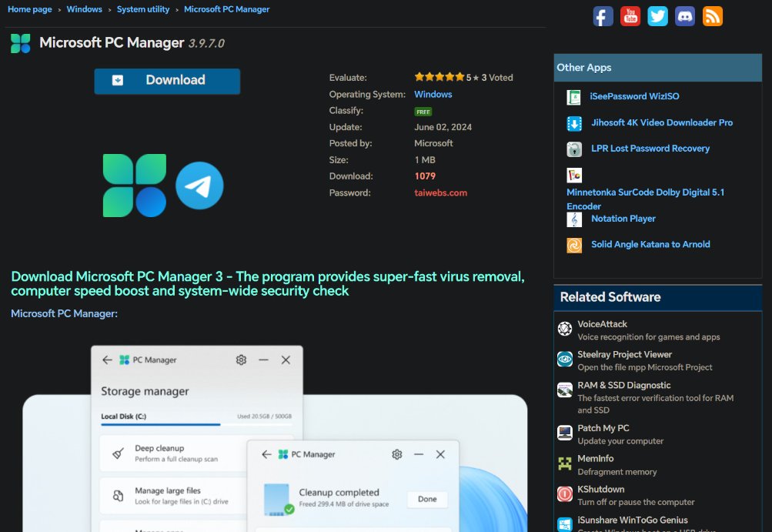Click the Steelray Project Viewer eye icon
Screen dimensions: 772x532
565,359
